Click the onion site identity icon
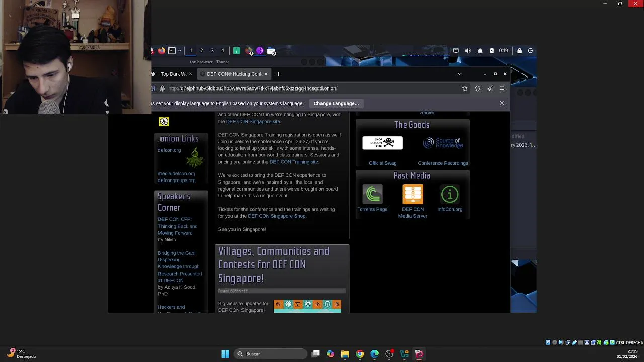644x362 pixels. click(x=162, y=88)
